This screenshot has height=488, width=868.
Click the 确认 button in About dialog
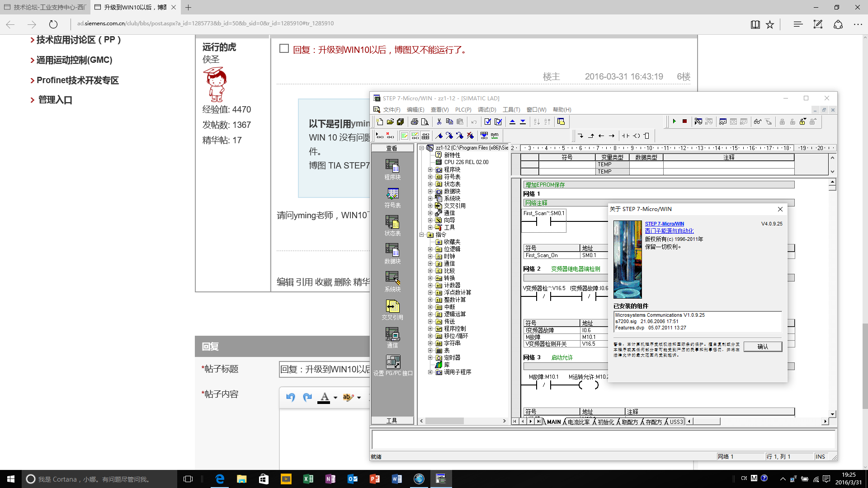(762, 347)
